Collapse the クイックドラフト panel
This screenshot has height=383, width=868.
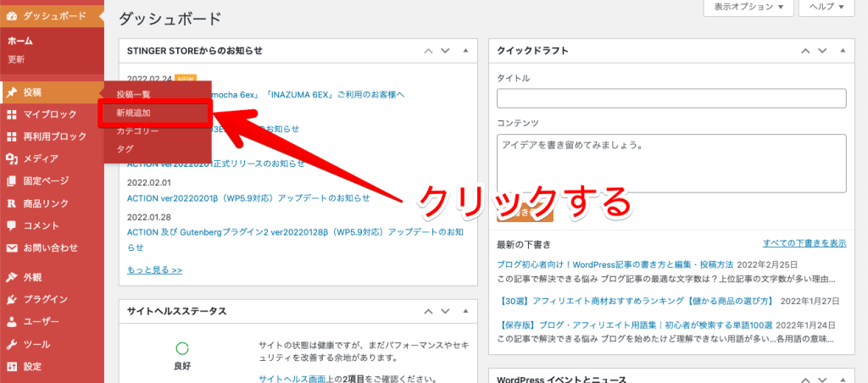[843, 51]
